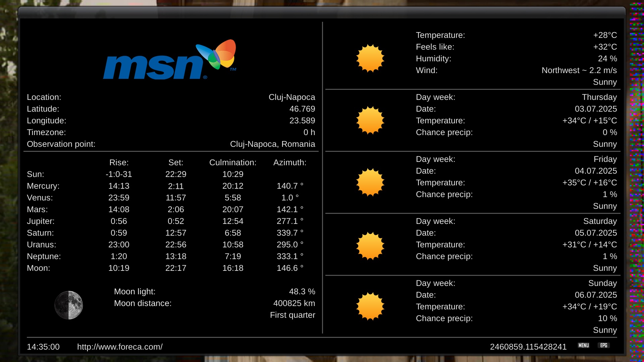The image size is (644, 362).
Task: Select the Observation point Cluj-Napoca, Romania entry
Action: click(x=272, y=144)
